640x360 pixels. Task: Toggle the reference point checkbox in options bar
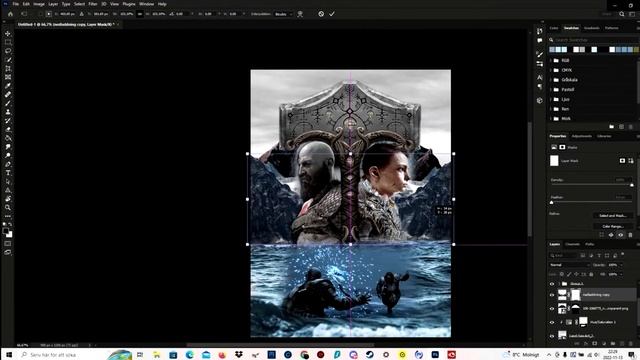coord(40,14)
